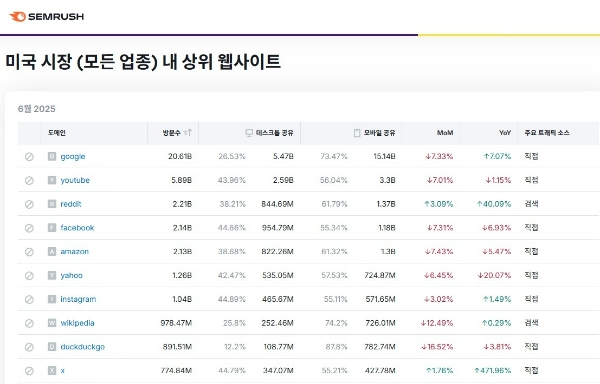Sort by the 도메인 column header
This screenshot has width=600, height=384.
pyautogui.click(x=94, y=133)
